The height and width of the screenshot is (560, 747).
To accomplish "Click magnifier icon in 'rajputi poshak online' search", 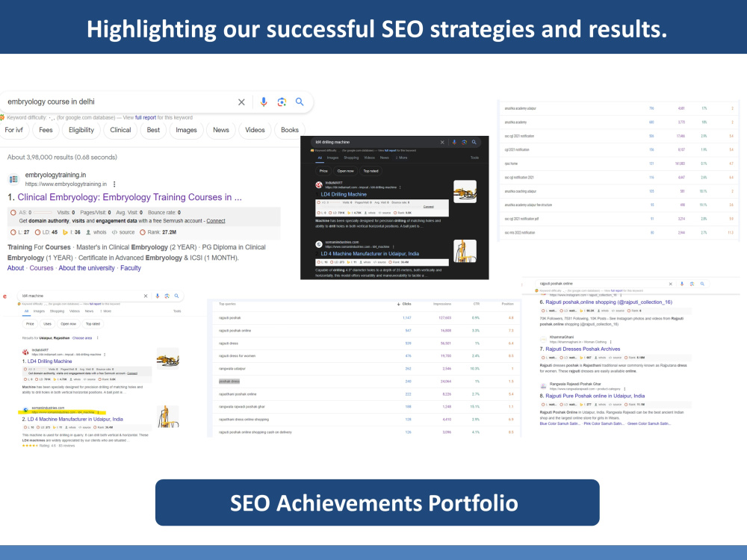I will [702, 284].
